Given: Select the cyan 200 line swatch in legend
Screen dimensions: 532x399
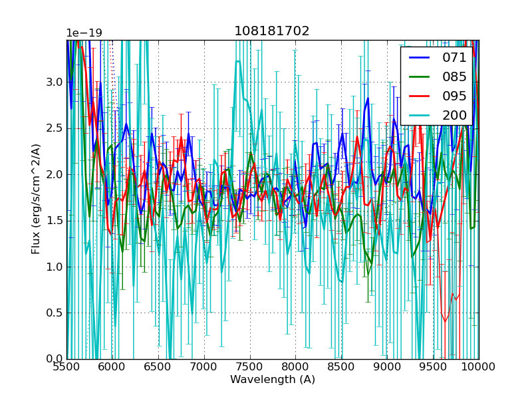Looking at the screenshot, I should coord(419,116).
